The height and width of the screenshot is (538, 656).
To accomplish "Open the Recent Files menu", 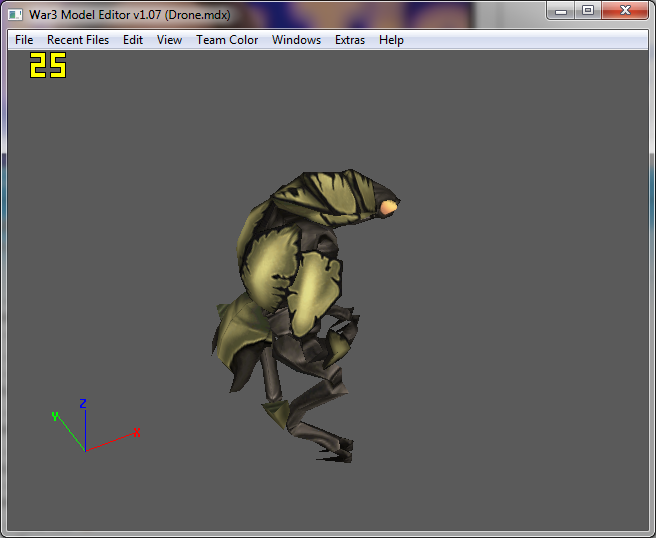I will 78,40.
